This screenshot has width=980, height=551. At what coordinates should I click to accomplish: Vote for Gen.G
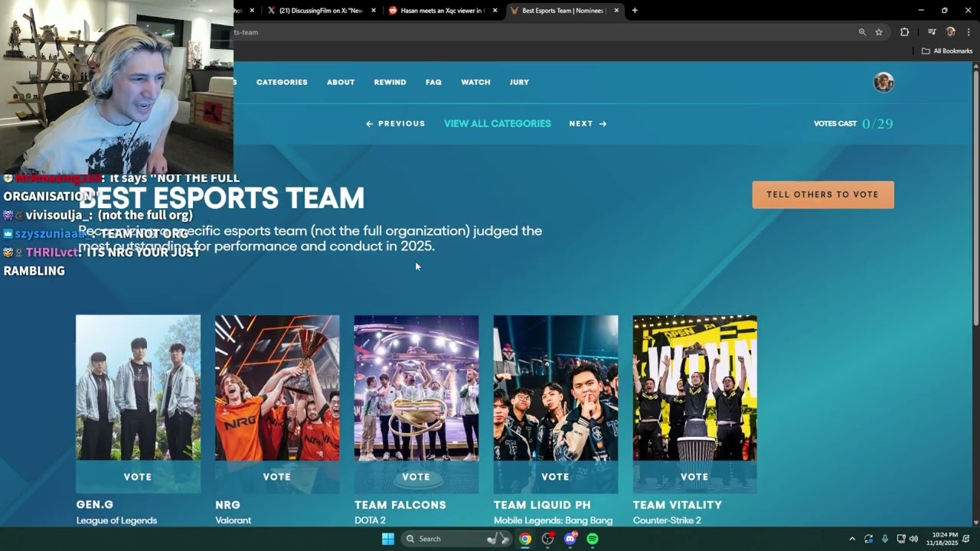point(138,477)
